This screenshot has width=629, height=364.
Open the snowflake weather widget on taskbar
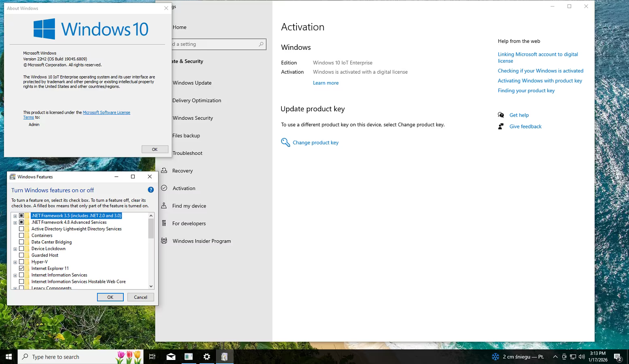tap(496, 357)
